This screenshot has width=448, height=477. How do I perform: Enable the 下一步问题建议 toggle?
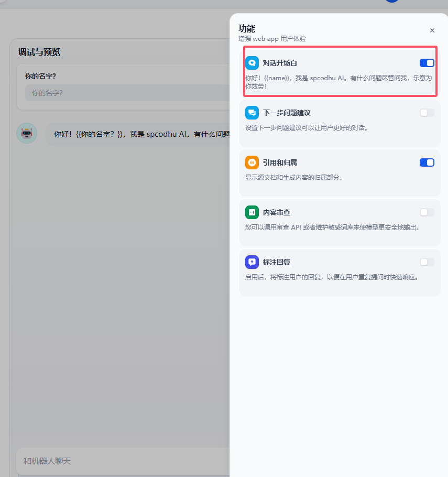pyautogui.click(x=427, y=113)
